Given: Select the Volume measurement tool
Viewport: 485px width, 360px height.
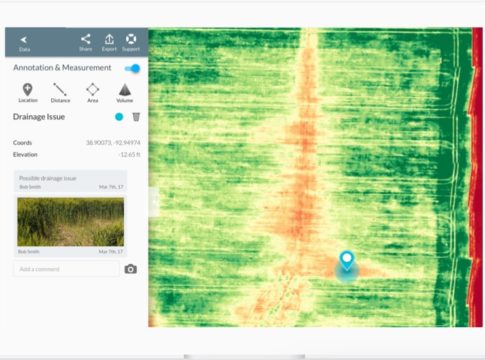Looking at the screenshot, I should (125, 93).
